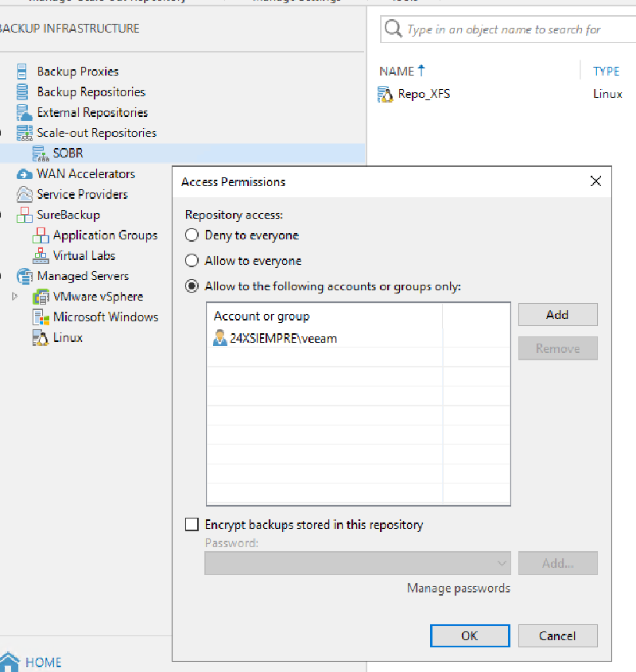Click the Add account button

[557, 315]
